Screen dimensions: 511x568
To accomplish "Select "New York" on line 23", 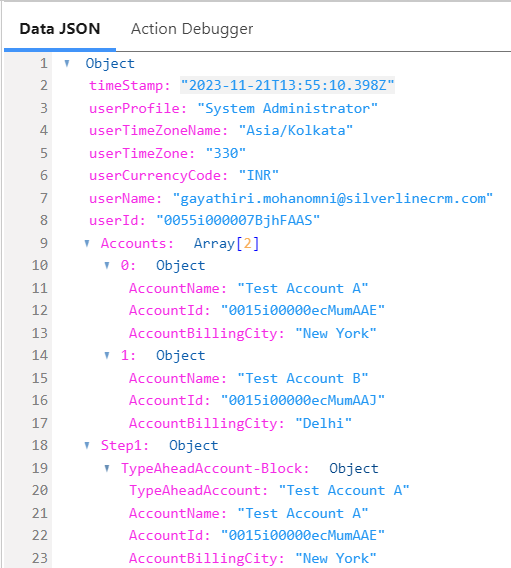I will click(x=336, y=558).
